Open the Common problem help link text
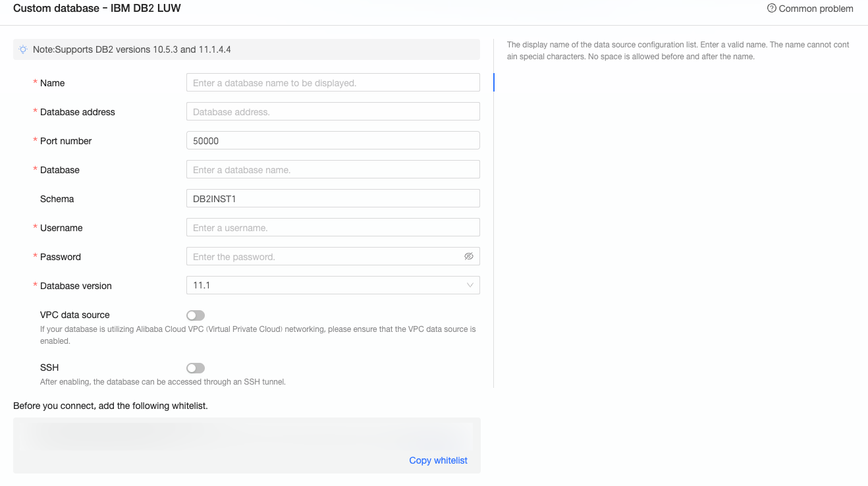Screen dimensions: 868x486 coord(815,9)
